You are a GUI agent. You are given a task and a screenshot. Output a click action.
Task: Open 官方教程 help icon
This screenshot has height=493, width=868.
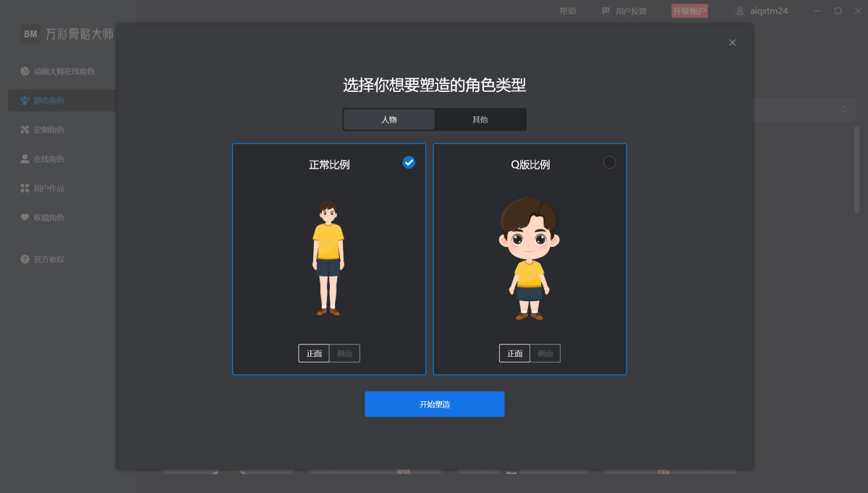25,259
